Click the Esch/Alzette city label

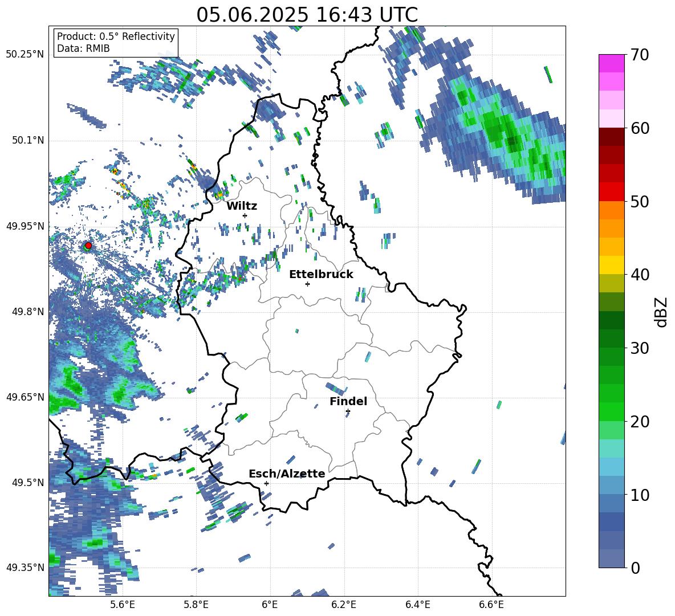[287, 474]
